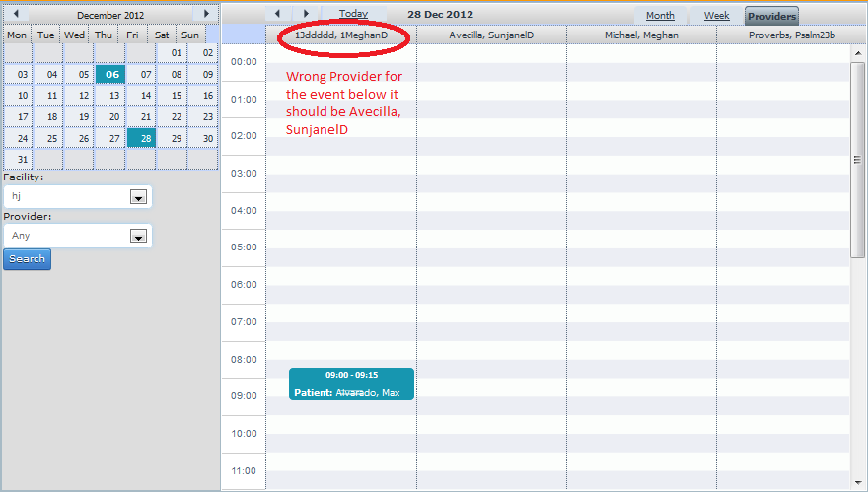The image size is (868, 495).
Task: Click provider column header 13ddddd, 1MeghanD
Action: [x=341, y=35]
